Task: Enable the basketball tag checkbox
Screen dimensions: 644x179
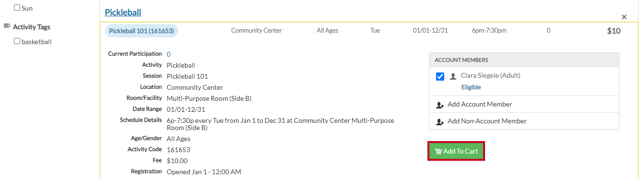Action: (17, 41)
